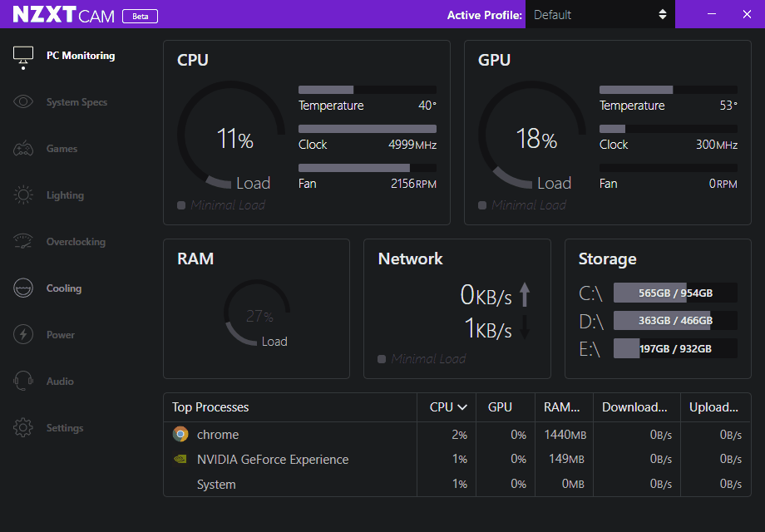Select NVIDIA GeForce Experience process row
The image size is (765, 532).
click(x=273, y=460)
